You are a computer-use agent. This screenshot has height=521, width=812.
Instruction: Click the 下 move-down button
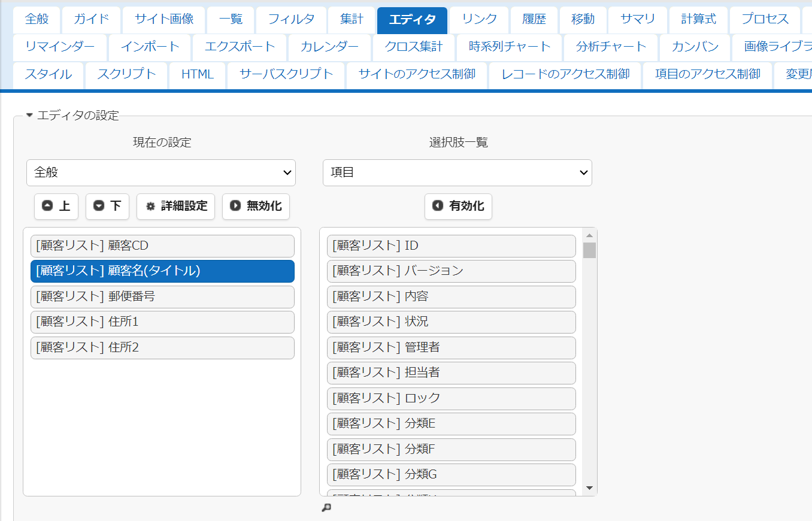(x=107, y=206)
